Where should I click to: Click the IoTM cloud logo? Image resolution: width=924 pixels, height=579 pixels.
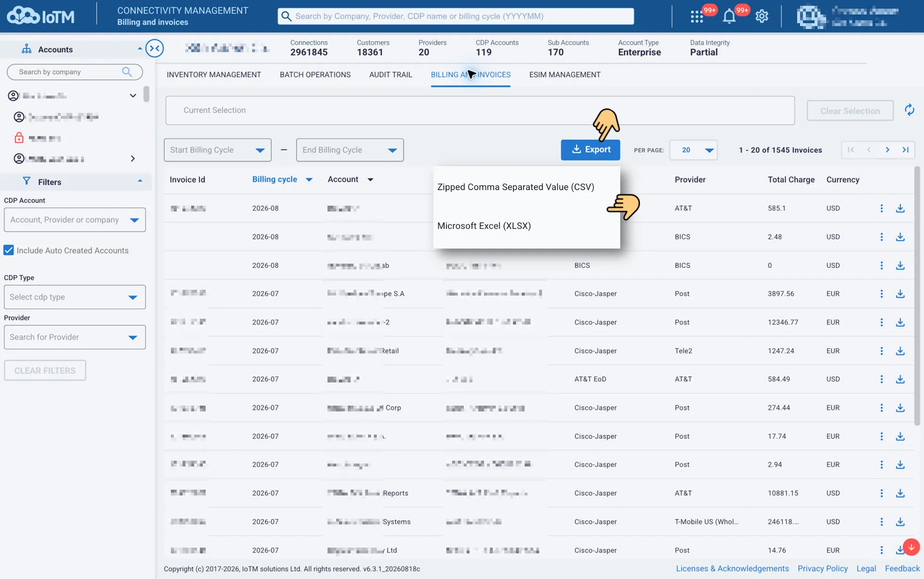tap(41, 16)
